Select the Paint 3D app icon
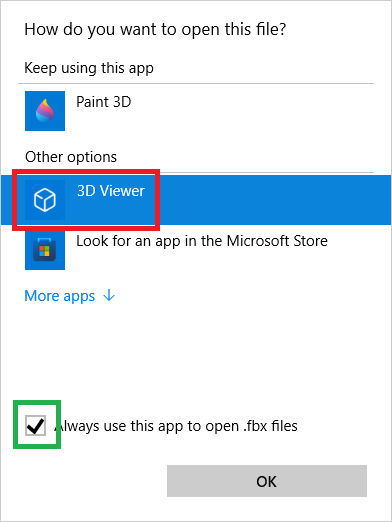The width and height of the screenshot is (392, 522). pos(45,111)
